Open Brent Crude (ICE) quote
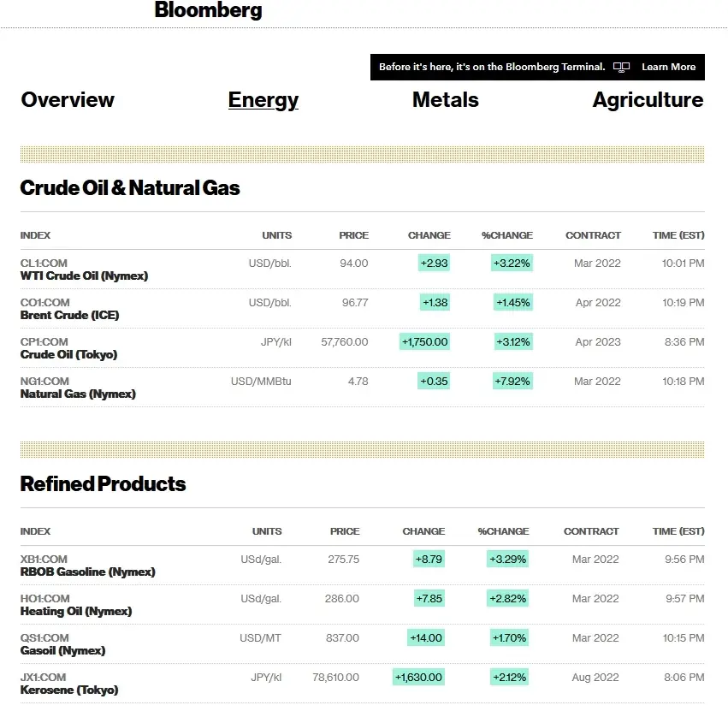Viewport: 728px width, 705px height. click(69, 316)
